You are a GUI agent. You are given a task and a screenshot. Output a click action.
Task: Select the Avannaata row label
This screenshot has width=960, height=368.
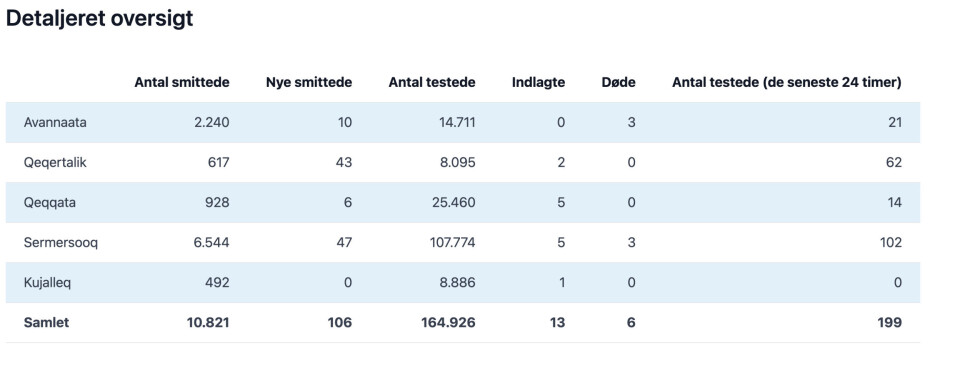click(55, 122)
